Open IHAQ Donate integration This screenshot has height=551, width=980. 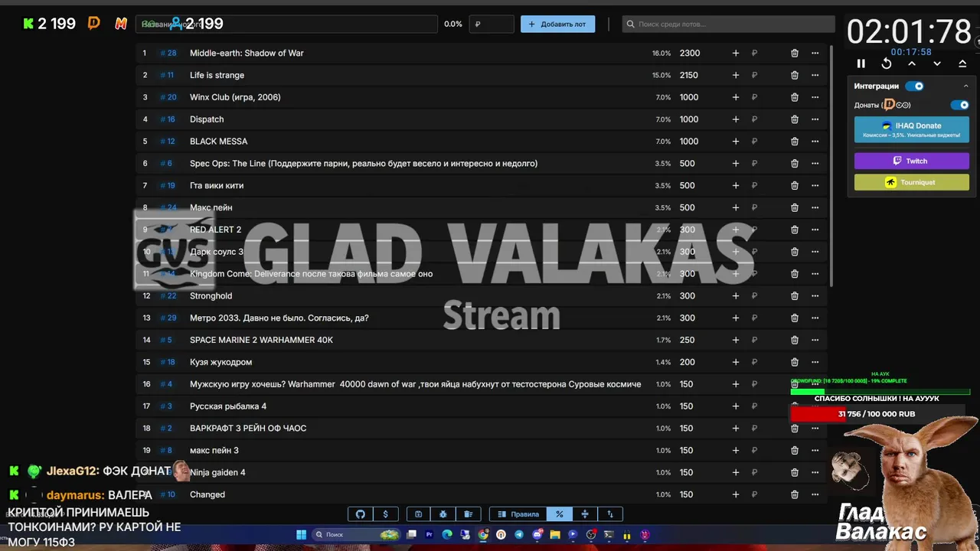[x=911, y=129]
